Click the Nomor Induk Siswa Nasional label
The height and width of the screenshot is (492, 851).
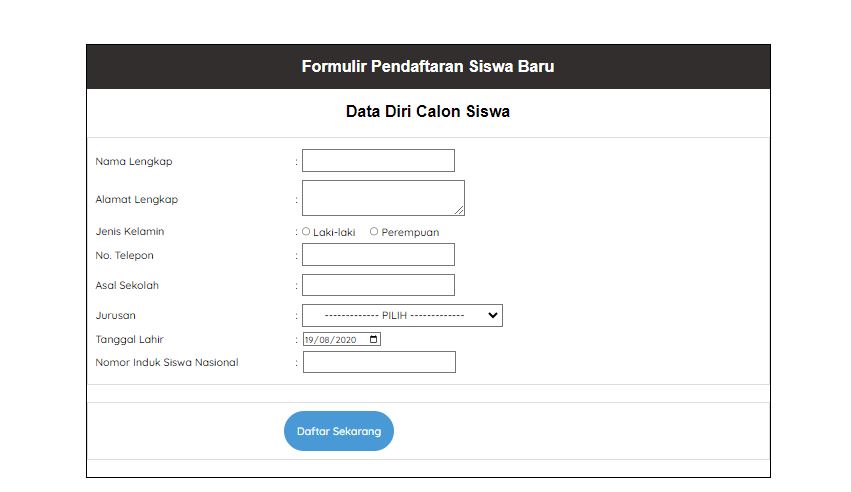click(167, 363)
